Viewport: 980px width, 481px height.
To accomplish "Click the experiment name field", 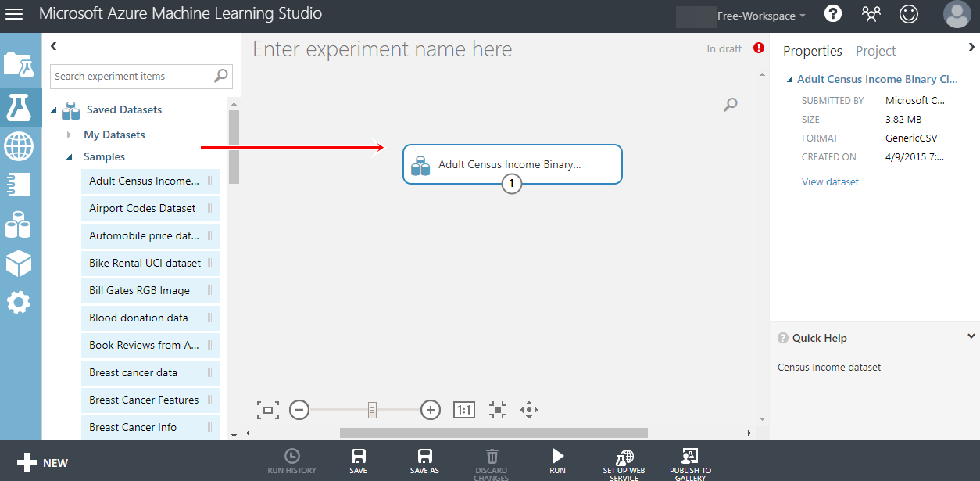I will (382, 49).
